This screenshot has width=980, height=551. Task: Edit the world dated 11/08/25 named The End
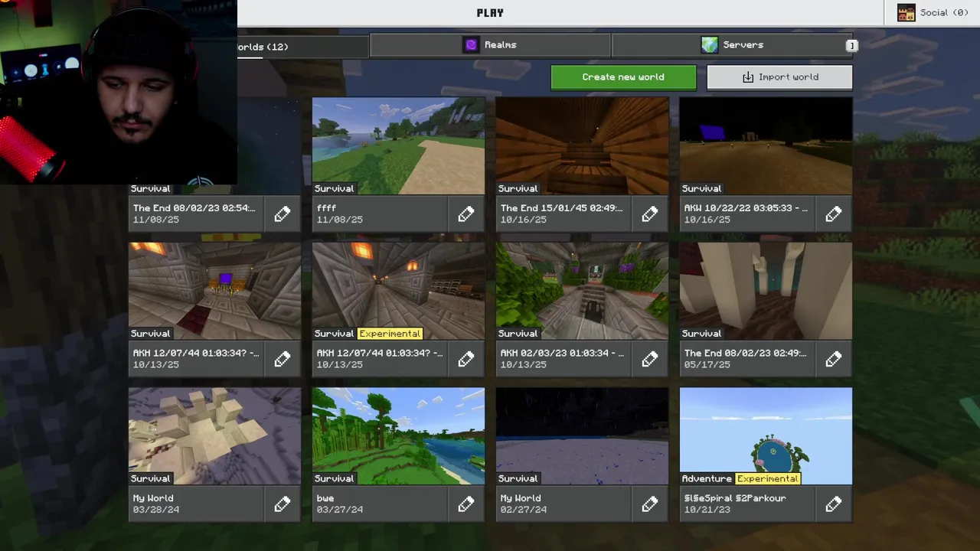[x=283, y=214]
